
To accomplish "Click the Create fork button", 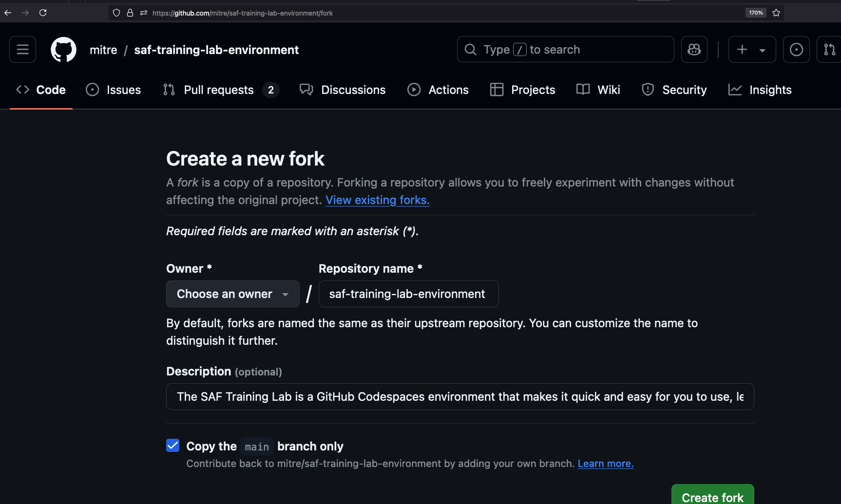I will (712, 497).
